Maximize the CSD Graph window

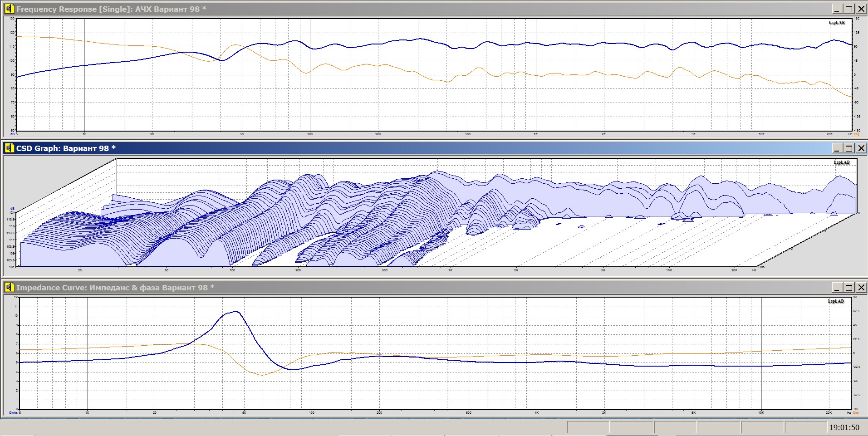point(849,148)
